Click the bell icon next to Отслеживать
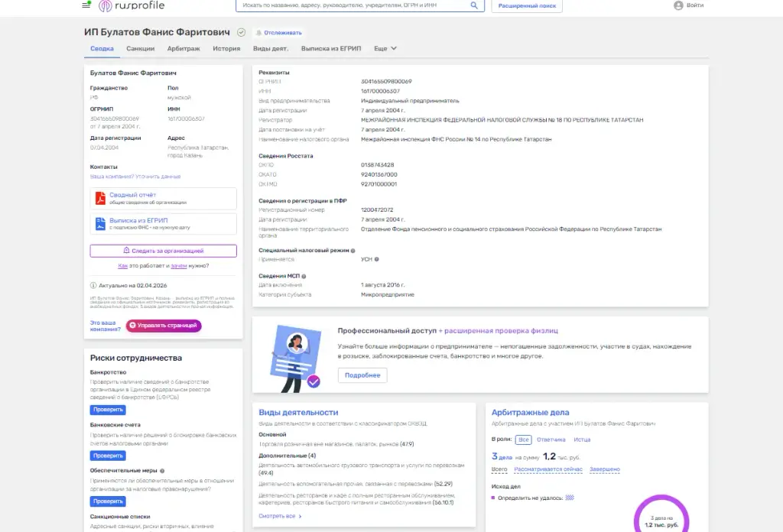Image resolution: width=783 pixels, height=532 pixels. coord(258,33)
